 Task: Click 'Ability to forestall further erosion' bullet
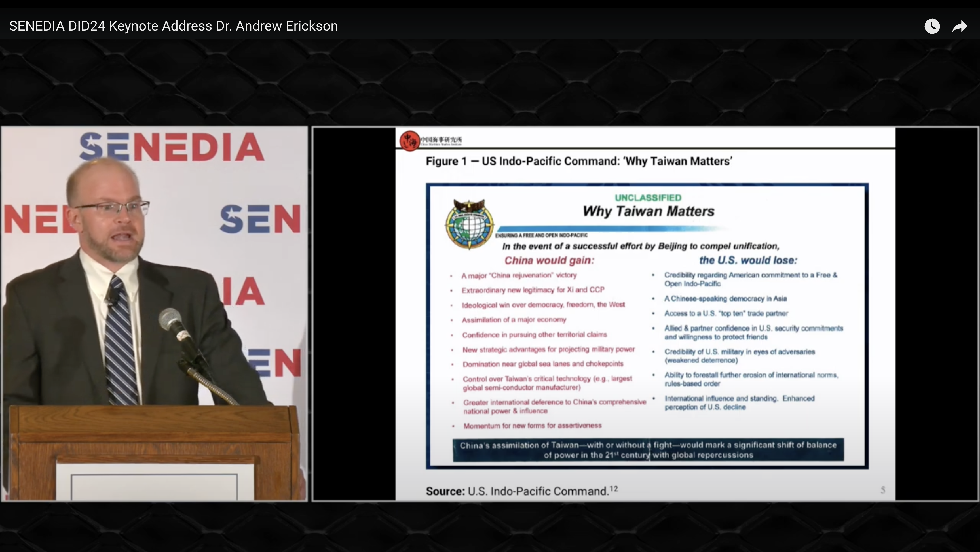751,379
